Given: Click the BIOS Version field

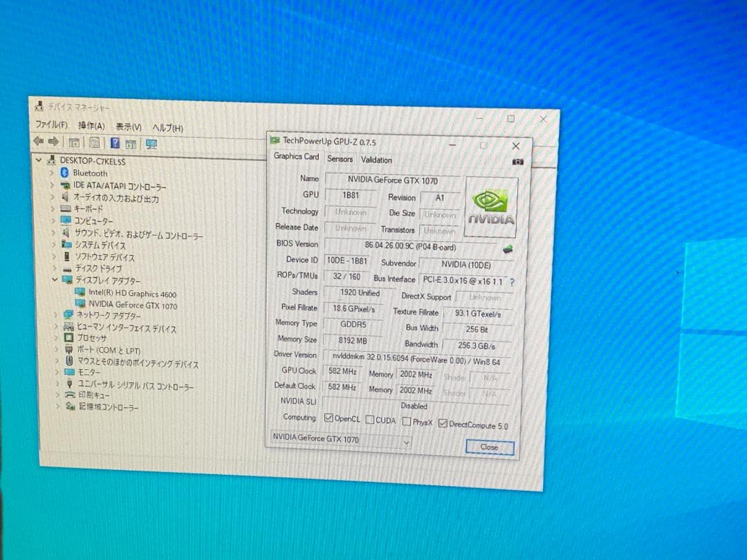Looking at the screenshot, I should (x=411, y=247).
